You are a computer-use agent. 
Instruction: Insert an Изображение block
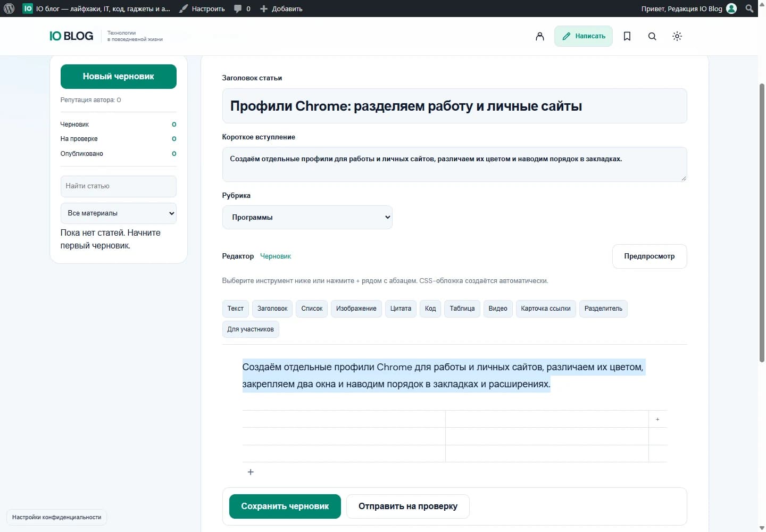click(x=356, y=309)
